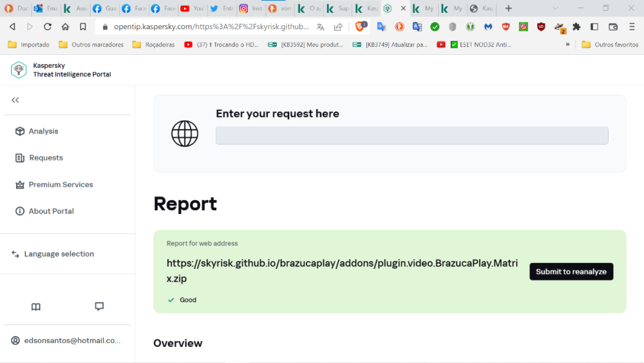
Task: Open the Malwarebytes extension icon
Action: pyautogui.click(x=488, y=26)
